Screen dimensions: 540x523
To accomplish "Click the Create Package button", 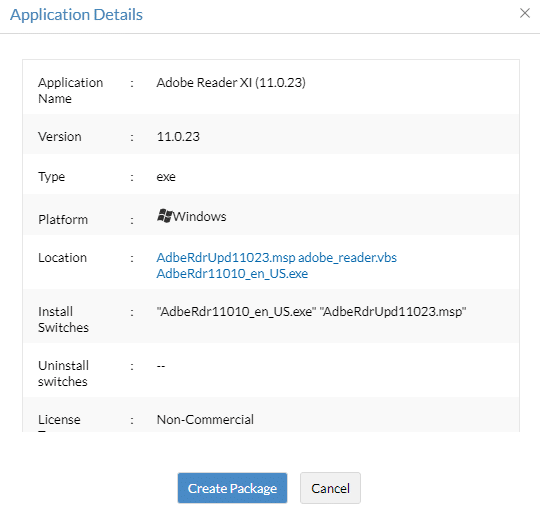I will (232, 488).
